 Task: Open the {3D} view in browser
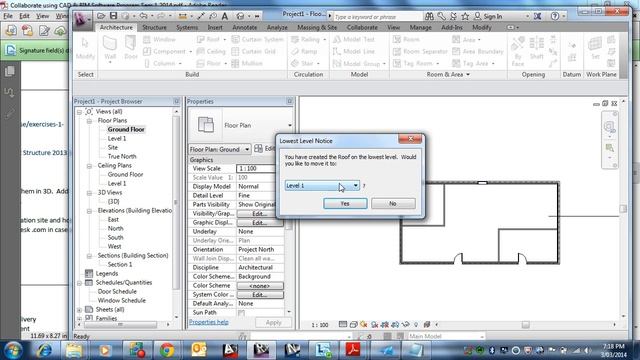113,202
